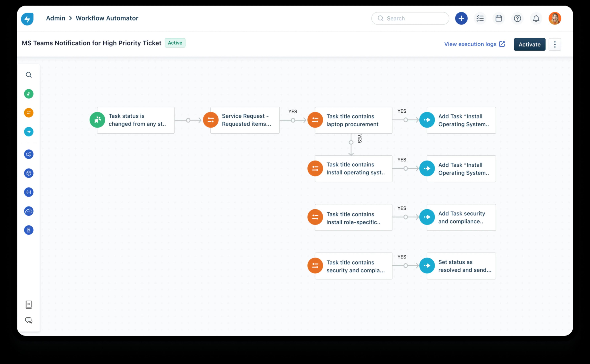Screen dimensions: 590x364
Task: Click the Activate button
Action: coord(529,44)
